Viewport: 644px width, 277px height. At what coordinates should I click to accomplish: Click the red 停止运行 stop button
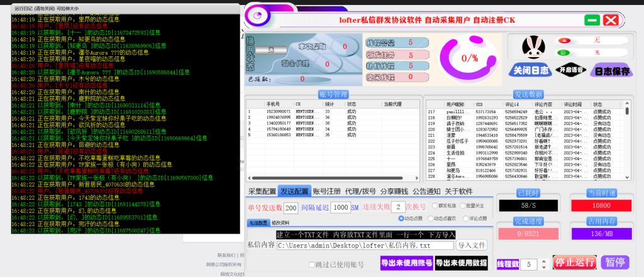574,263
